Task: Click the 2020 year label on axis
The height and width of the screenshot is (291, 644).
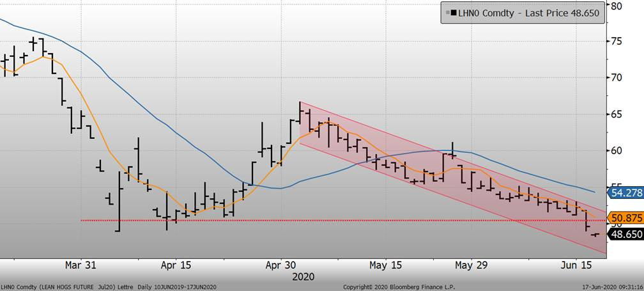Action: tap(303, 276)
